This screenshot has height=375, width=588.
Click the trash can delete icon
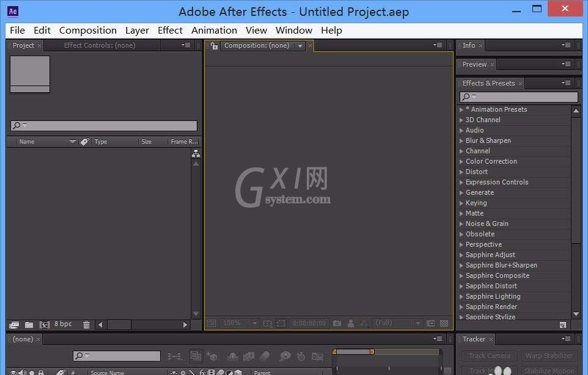pos(86,325)
